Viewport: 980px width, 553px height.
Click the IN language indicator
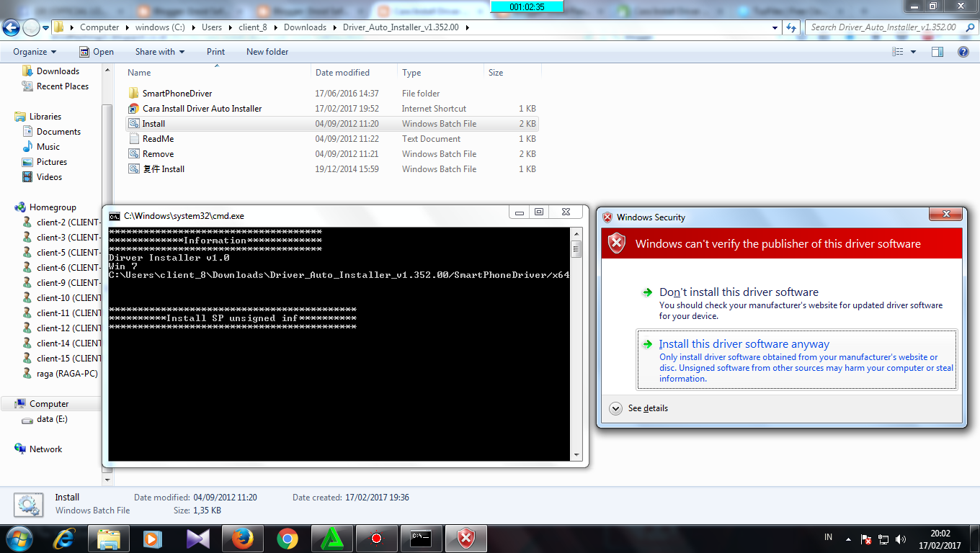[x=828, y=538]
